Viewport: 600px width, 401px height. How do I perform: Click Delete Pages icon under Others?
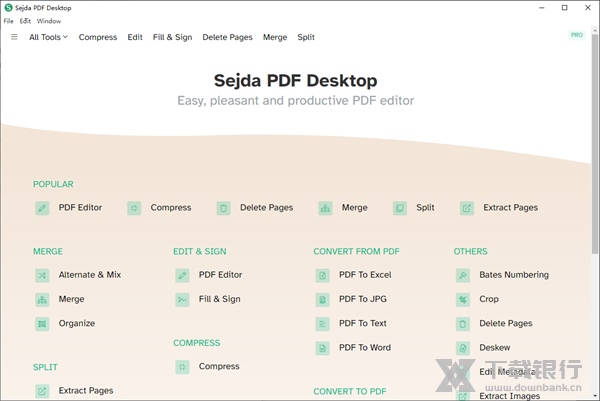pos(463,324)
